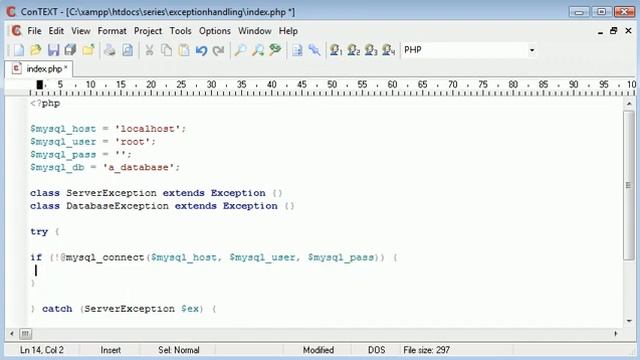Click the 'Modified' status indicator
The image size is (640, 360).
(318, 350)
